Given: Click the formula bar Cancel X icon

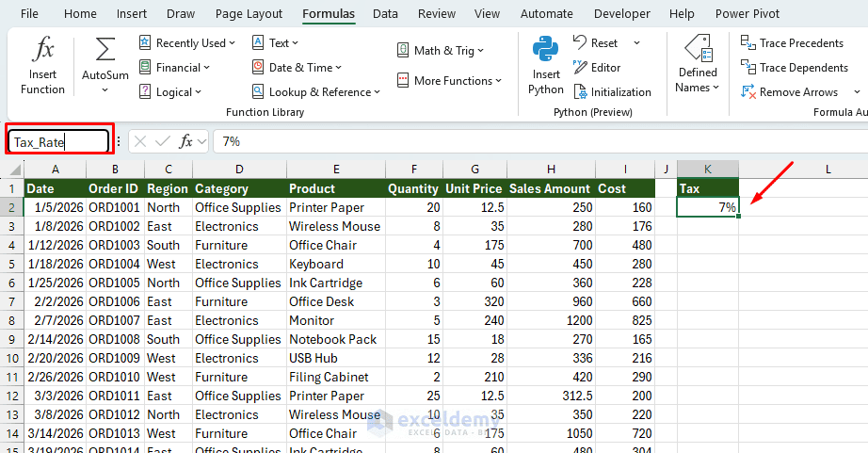Looking at the screenshot, I should [140, 142].
